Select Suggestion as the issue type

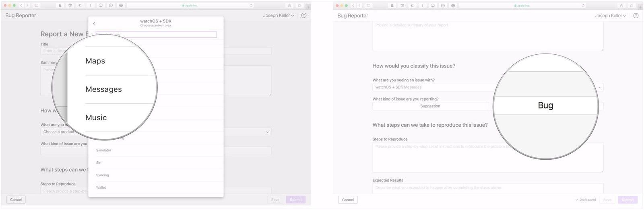[x=430, y=106]
